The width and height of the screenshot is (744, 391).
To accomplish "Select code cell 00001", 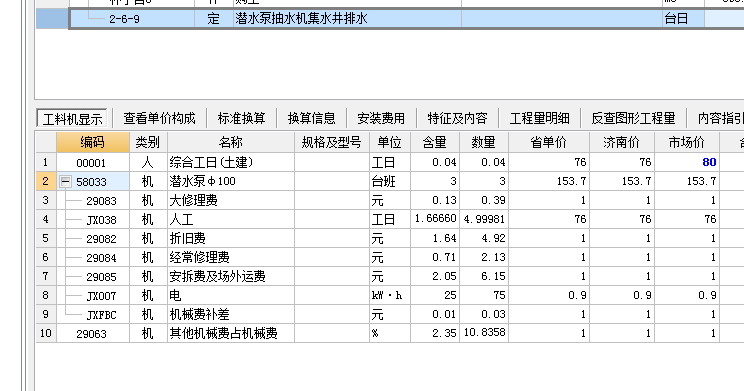I will 93,163.
